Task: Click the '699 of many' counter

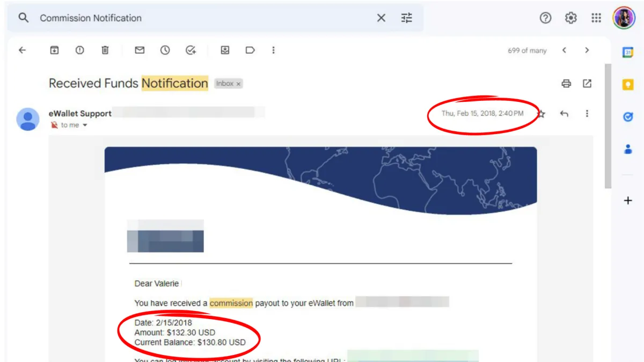Action: [x=527, y=50]
